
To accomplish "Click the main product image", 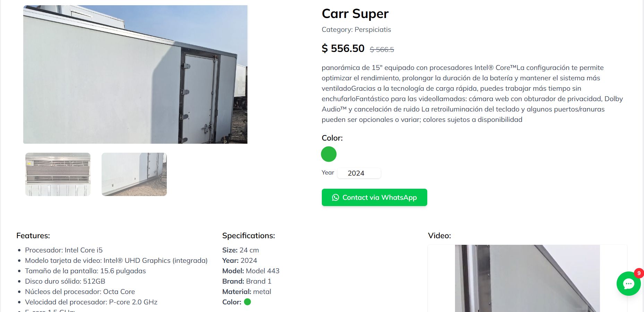I will [135, 74].
